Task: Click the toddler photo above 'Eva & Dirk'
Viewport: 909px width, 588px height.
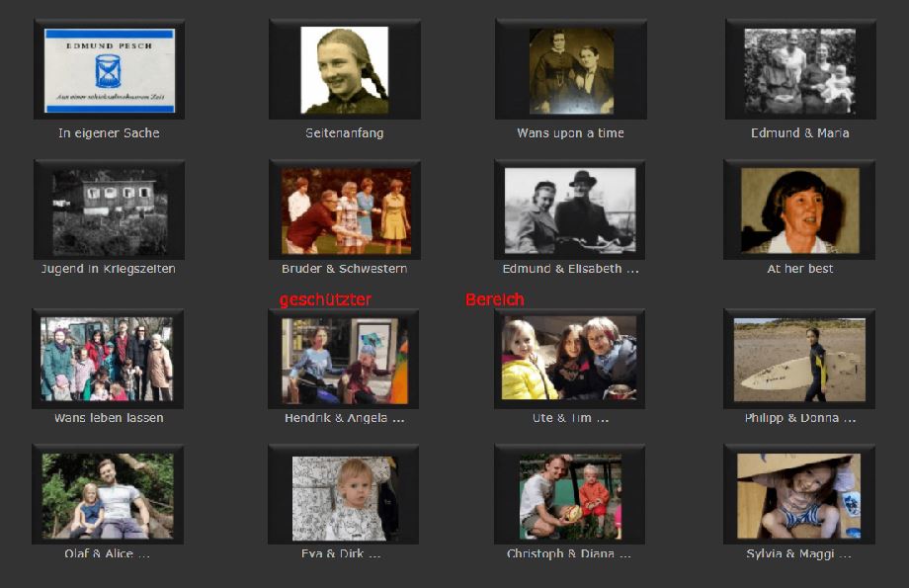Action: pos(343,497)
